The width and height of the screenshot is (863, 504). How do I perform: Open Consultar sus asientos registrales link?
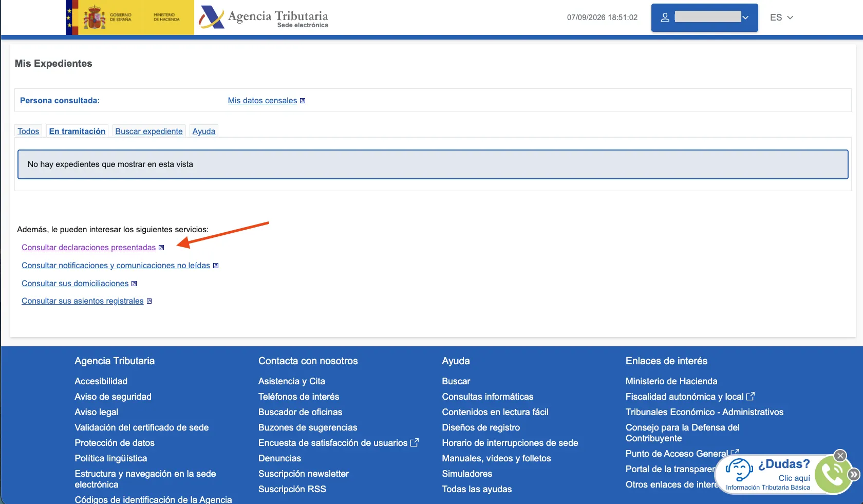83,301
